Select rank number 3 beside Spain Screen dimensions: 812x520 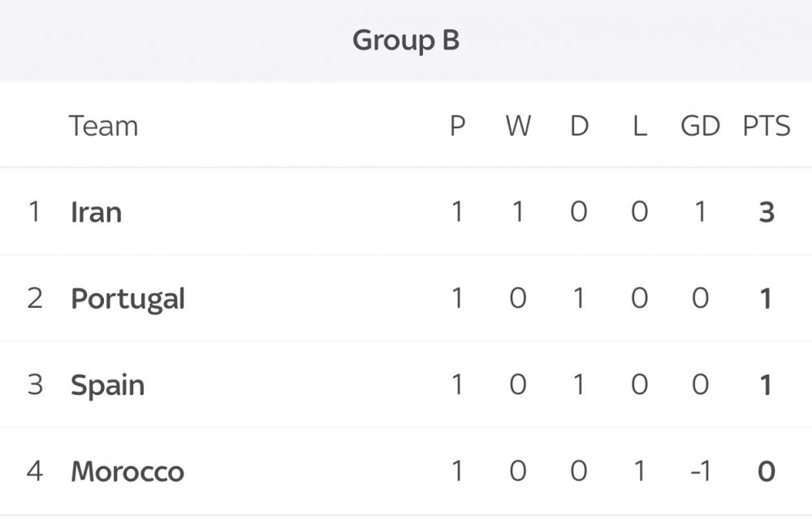tap(34, 385)
